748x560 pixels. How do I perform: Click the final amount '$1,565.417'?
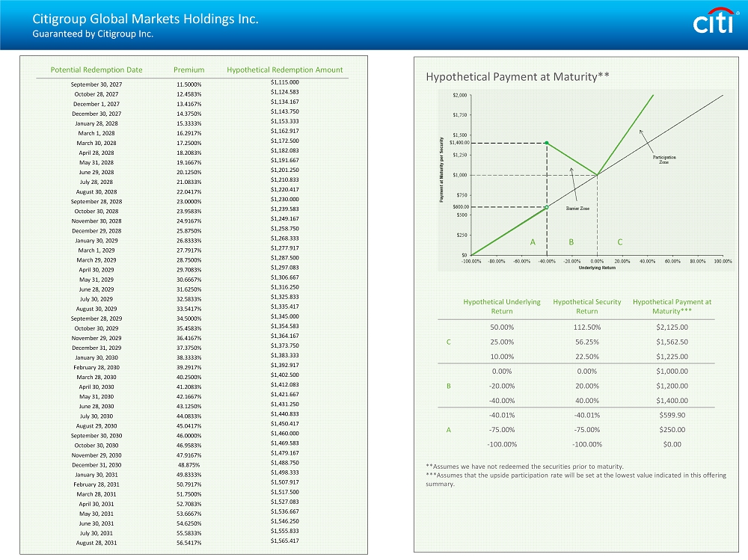pos(285,541)
